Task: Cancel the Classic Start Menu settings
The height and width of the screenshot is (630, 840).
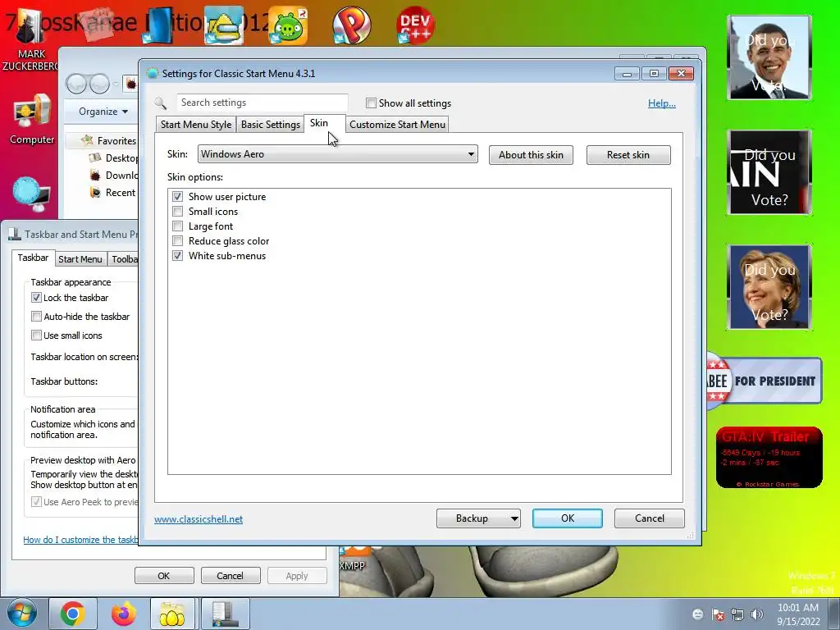Action: tap(650, 518)
